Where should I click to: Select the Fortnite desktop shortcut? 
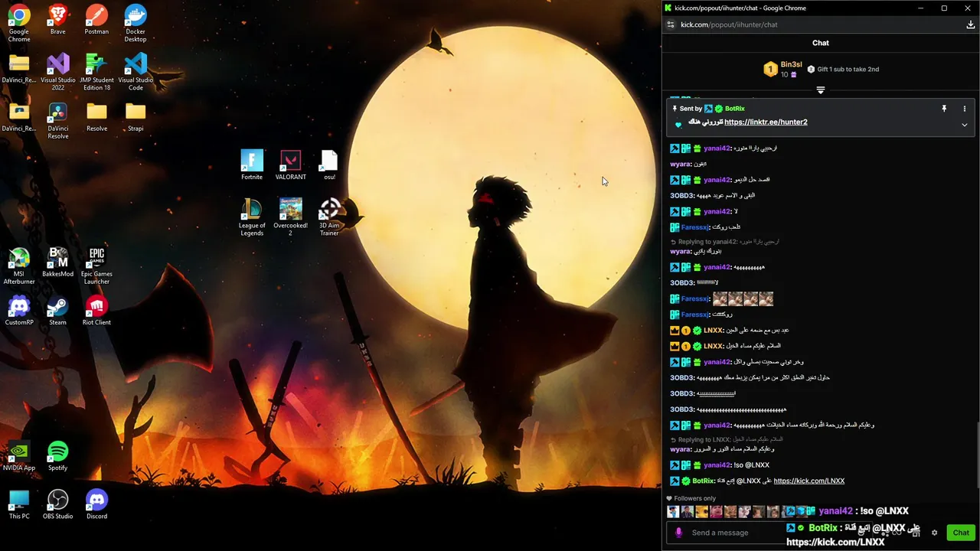(252, 165)
